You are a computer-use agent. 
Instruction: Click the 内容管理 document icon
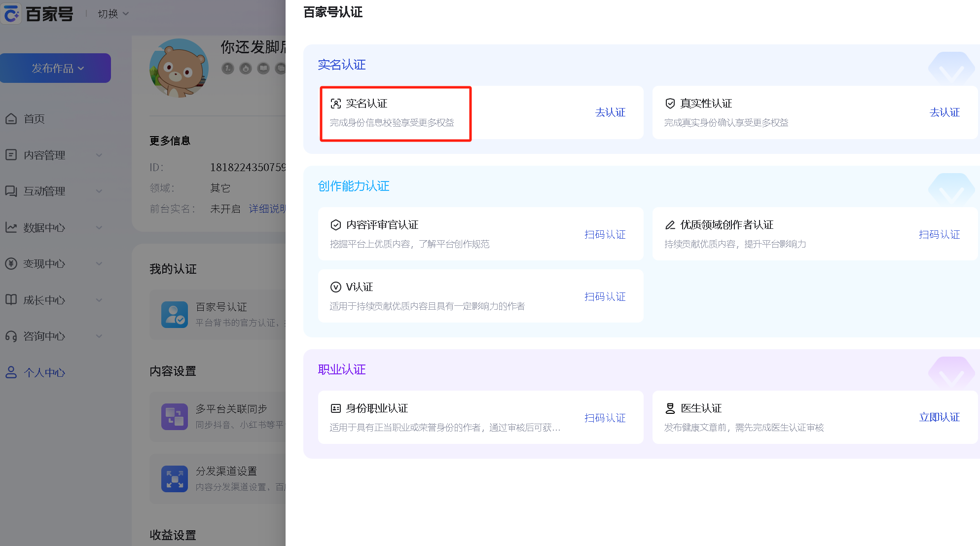pos(11,155)
